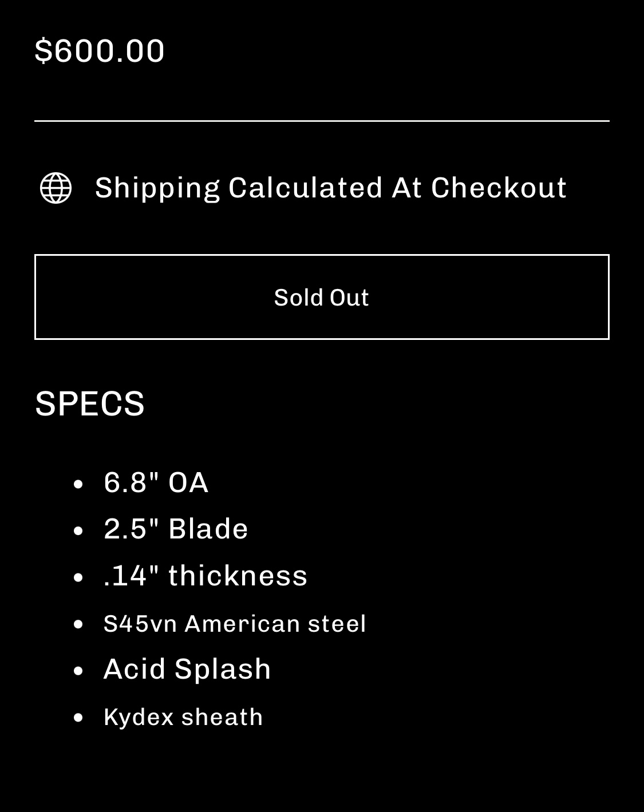Click the bullet beside Kydex sheath
The width and height of the screenshot is (644, 812).
pyautogui.click(x=79, y=718)
